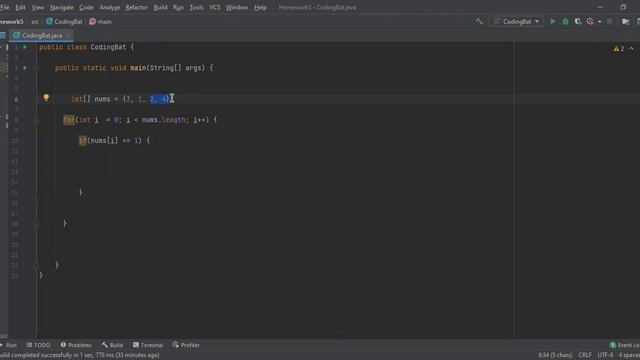The image size is (640, 360).
Task: Open the Build menu
Action: pos(160,7)
